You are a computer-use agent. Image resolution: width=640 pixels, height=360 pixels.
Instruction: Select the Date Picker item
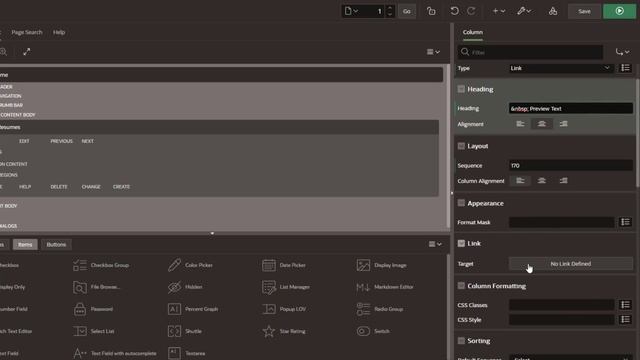[284, 265]
